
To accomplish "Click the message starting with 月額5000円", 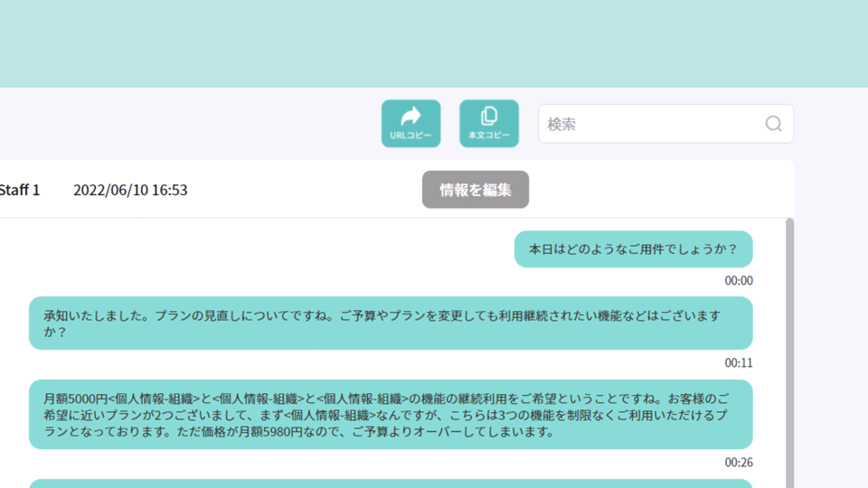I will click(391, 414).
